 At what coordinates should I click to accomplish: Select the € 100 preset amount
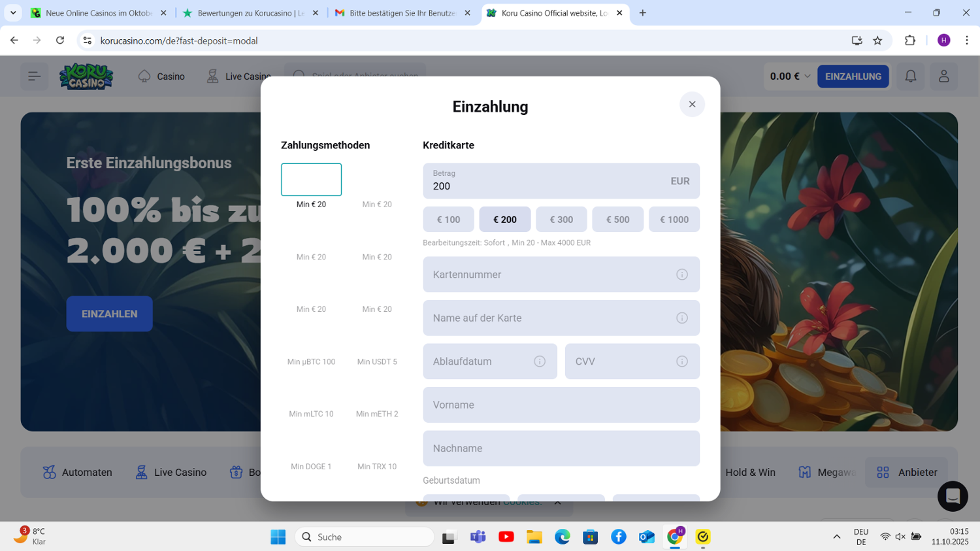(x=448, y=220)
